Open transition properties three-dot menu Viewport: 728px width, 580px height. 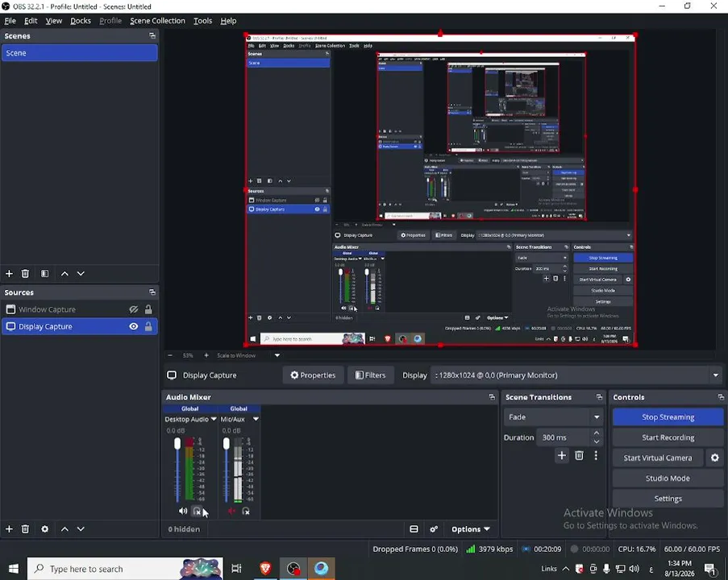tap(596, 456)
